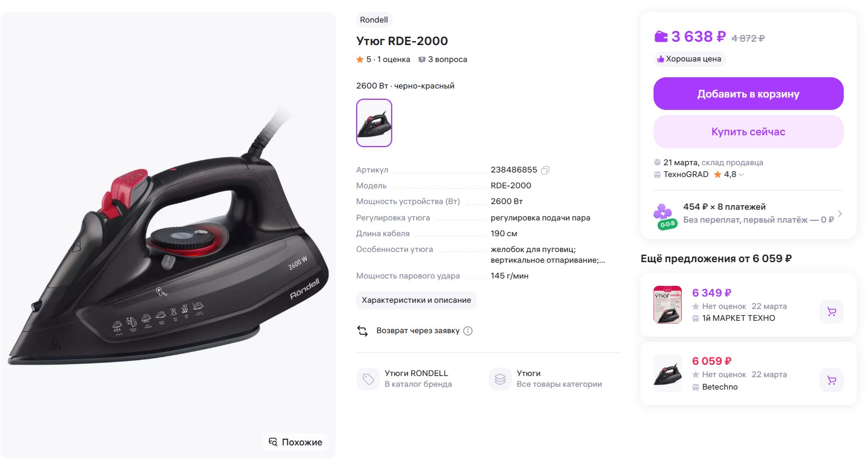Open the 8 payments installment details arrow
This screenshot has height=464, width=868.
(840, 214)
